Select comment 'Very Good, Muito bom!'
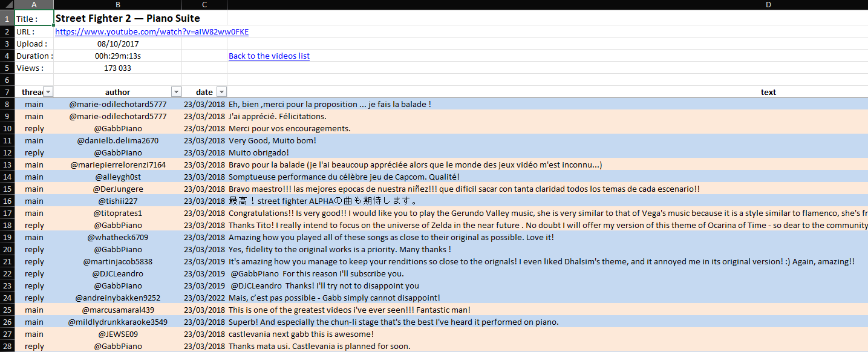Image resolution: width=868 pixels, height=352 pixels. pyautogui.click(x=547, y=140)
